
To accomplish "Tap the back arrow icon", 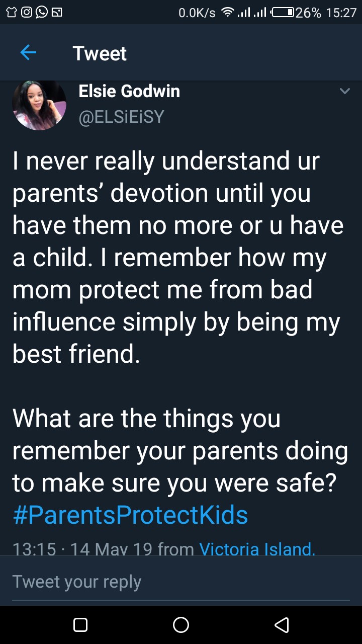I will pos(28,53).
